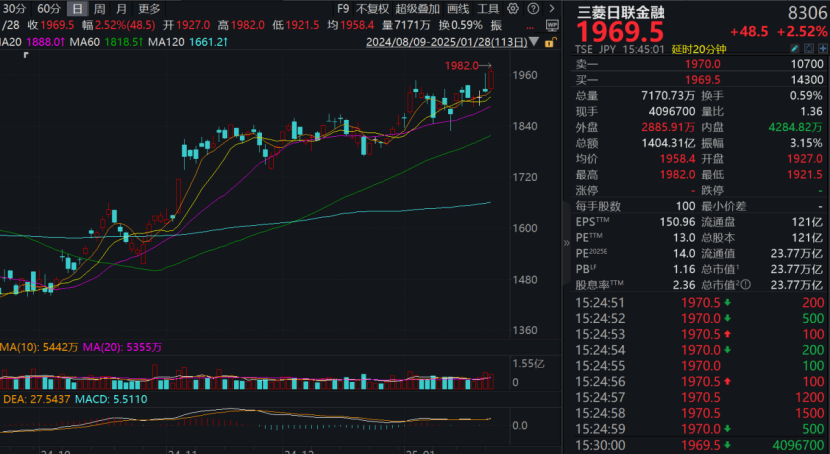Screen dimensions: 830x454
Task: Select the 月 monthly period tab
Action: point(121,8)
